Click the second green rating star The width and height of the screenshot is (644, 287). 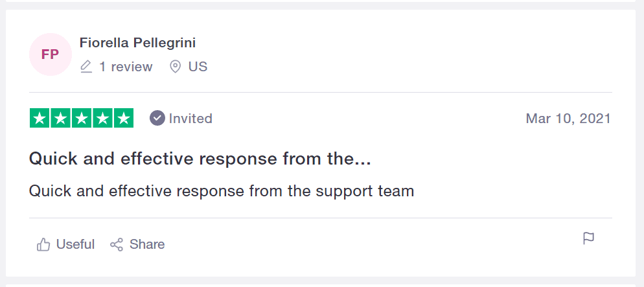[61, 119]
